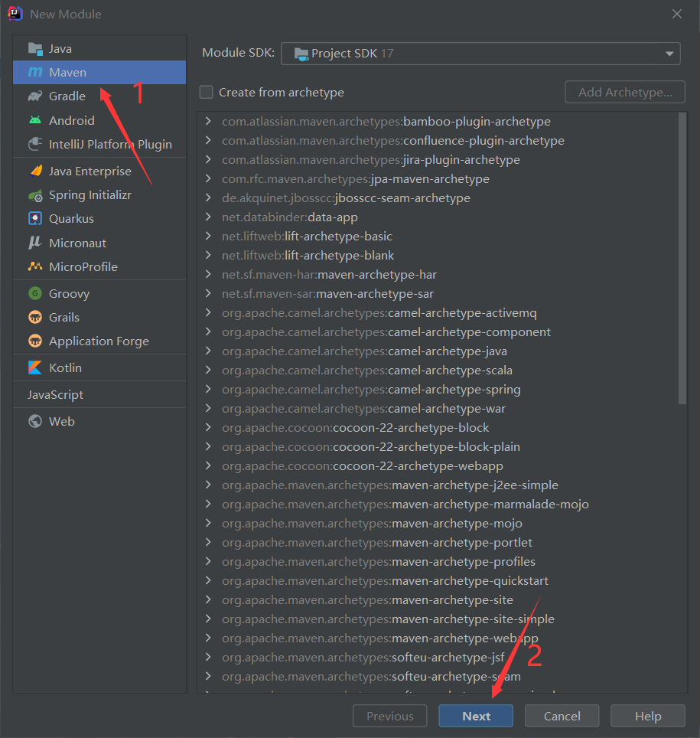Viewport: 700px width, 738px height.
Task: Click the Application Forge icon
Action: pyautogui.click(x=35, y=341)
